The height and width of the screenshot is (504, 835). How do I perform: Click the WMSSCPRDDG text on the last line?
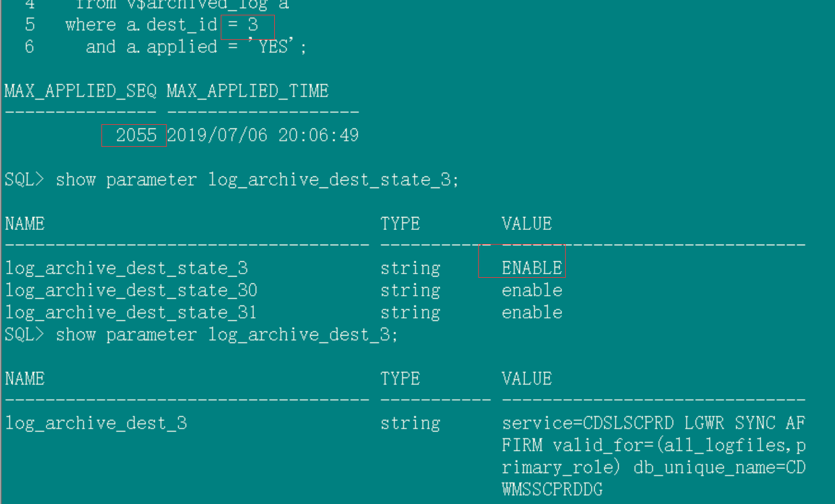pos(552,489)
